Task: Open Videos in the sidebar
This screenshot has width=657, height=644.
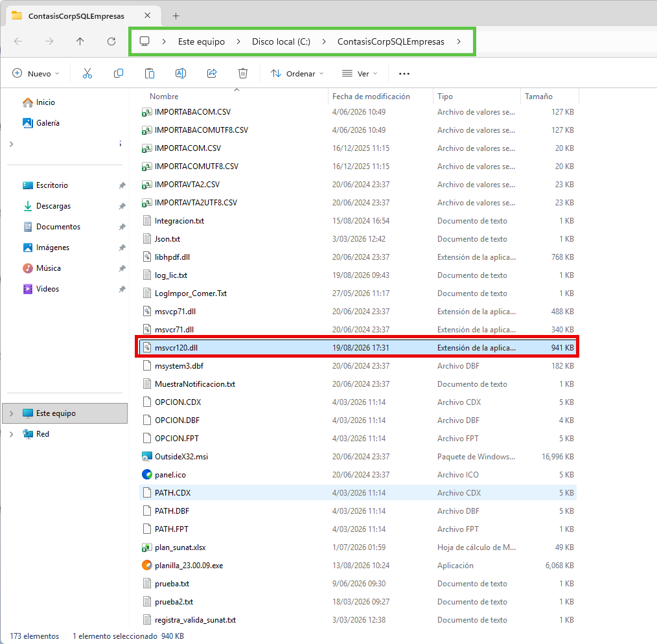Action: point(47,289)
